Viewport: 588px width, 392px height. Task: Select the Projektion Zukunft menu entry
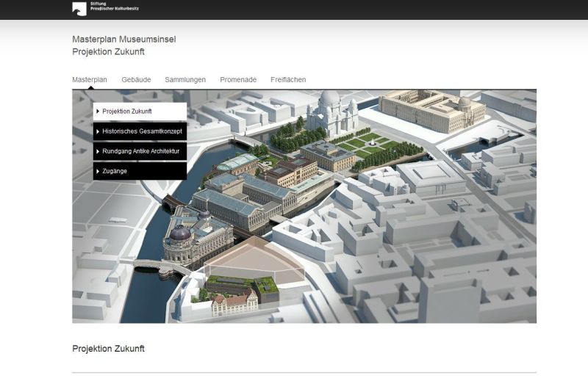140,112
